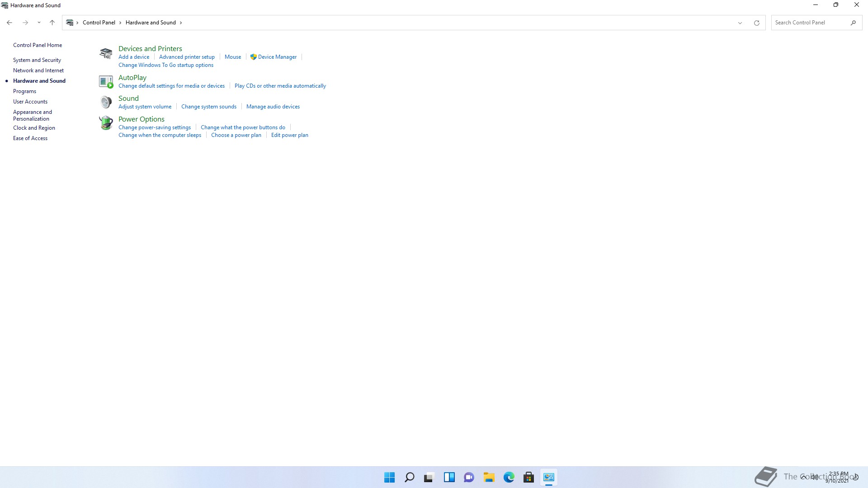868x488 pixels.
Task: Launch Microsoft Edge from the taskbar
Action: [509, 477]
